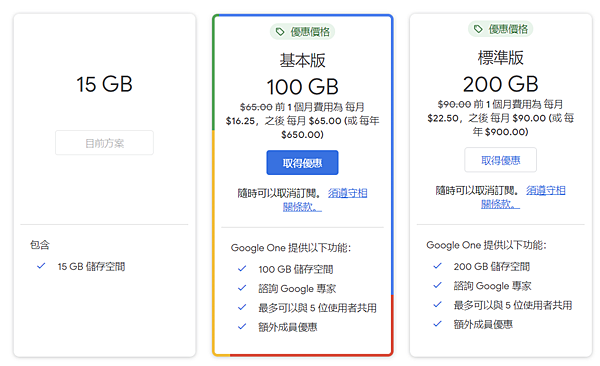Viewport: 600px width, 366px height.
Task: Open the terms link in the 基本版 card
Action: [325, 200]
